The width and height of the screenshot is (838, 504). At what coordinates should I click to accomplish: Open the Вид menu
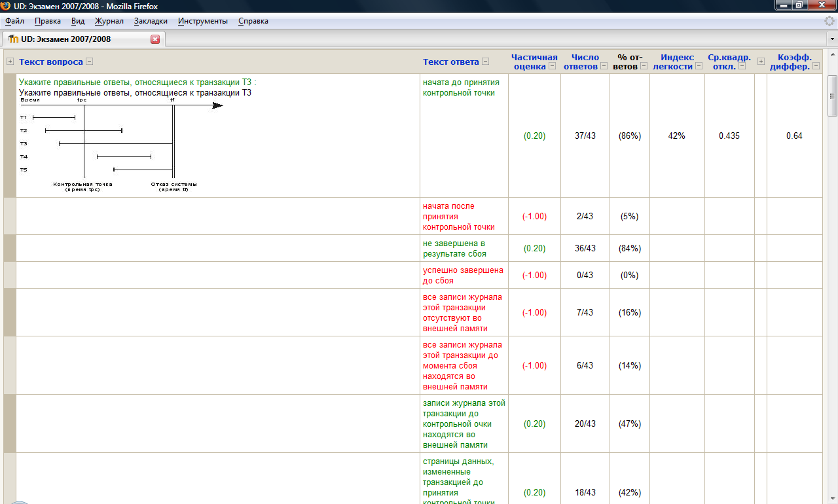(x=78, y=21)
